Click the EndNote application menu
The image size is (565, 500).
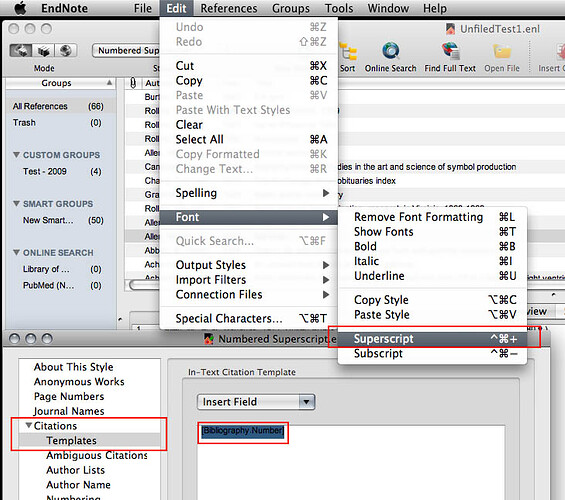pyautogui.click(x=64, y=8)
